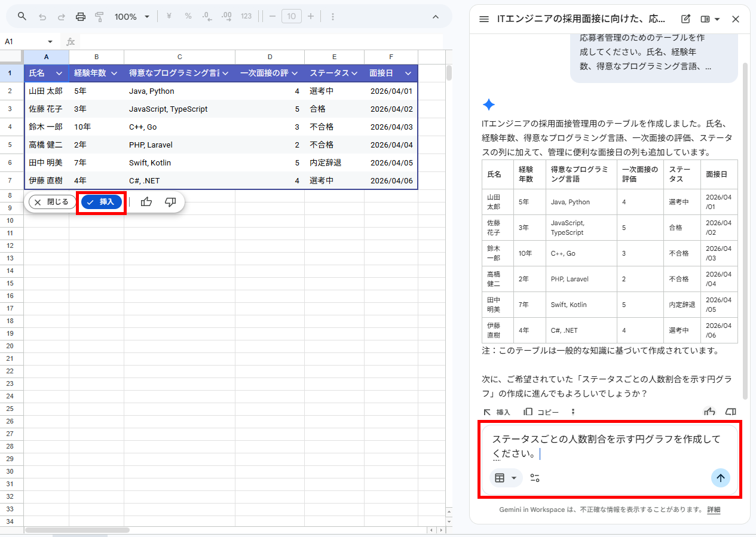Open the cell name box dropdown
This screenshot has width=756, height=537.
(50, 42)
